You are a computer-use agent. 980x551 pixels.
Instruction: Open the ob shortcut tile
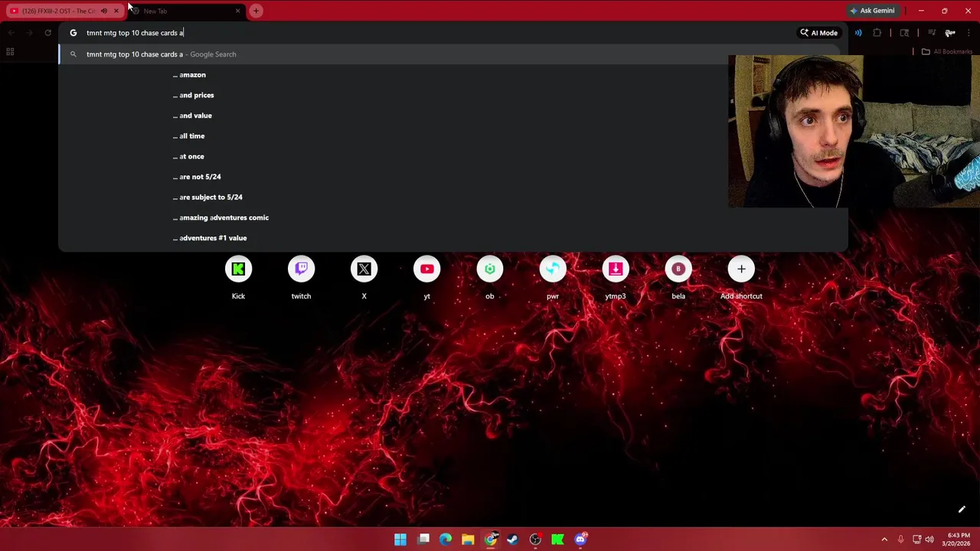pyautogui.click(x=490, y=269)
